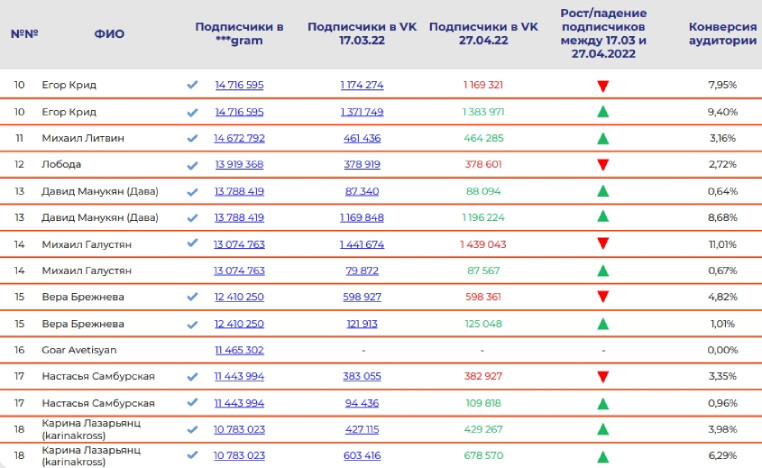This screenshot has width=762, height=468.
Task: Click the verified checkmark next to Лобода
Action: pyautogui.click(x=193, y=164)
